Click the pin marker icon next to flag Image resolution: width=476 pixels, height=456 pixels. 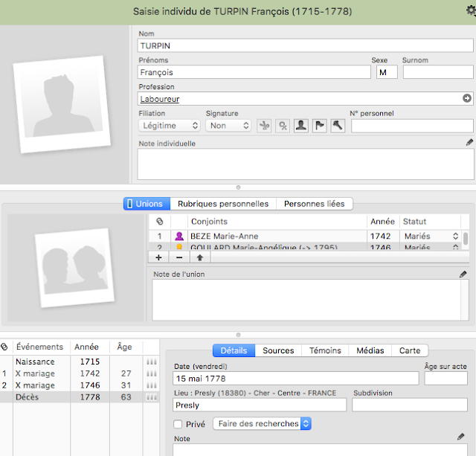tap(338, 126)
